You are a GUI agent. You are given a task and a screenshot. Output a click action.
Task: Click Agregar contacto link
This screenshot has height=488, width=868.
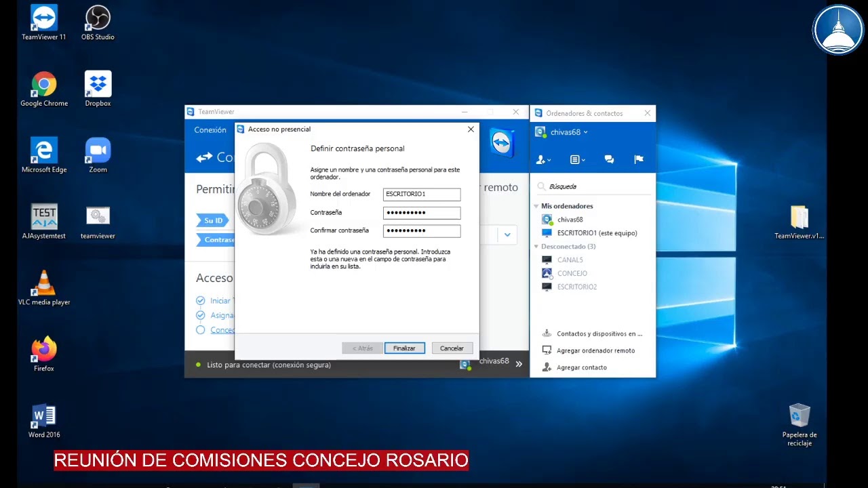click(x=581, y=367)
